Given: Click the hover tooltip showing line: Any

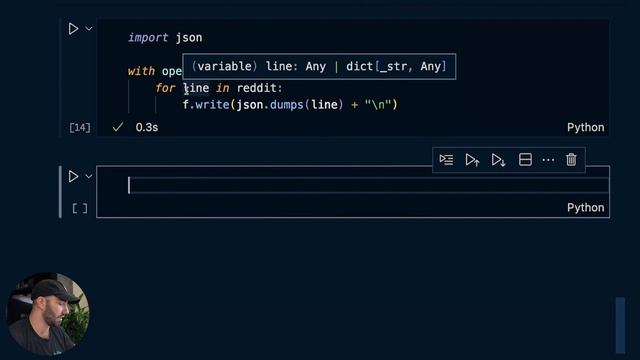Looking at the screenshot, I should [x=319, y=67].
